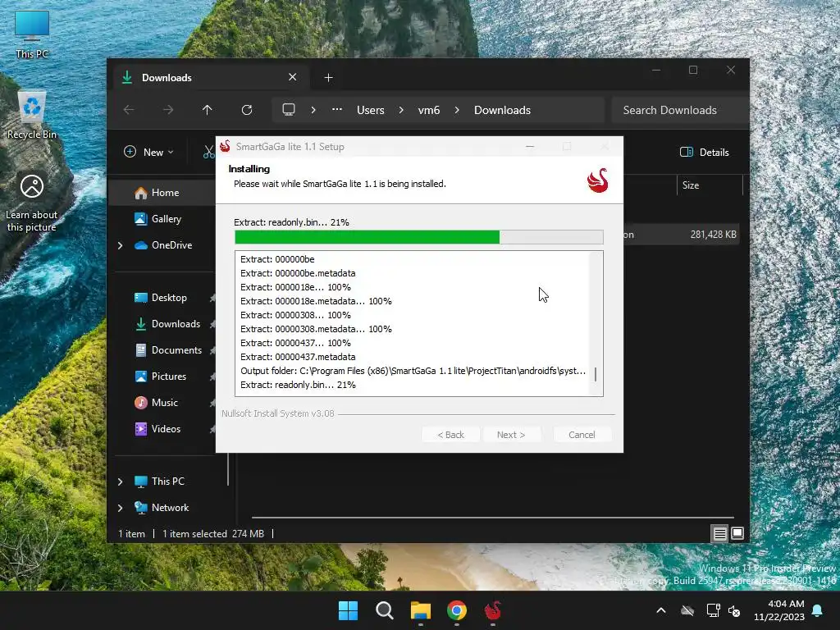Switch to large thumbnails view icon
Screen dimensions: 840x630
point(737,533)
